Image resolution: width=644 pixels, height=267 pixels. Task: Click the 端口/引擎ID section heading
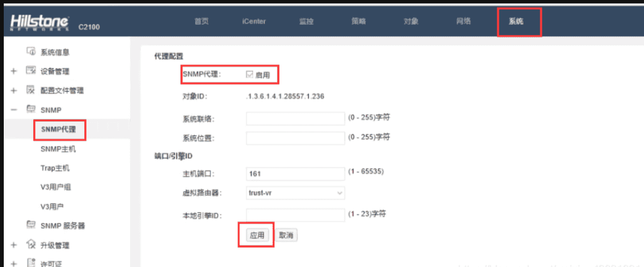[x=173, y=156]
